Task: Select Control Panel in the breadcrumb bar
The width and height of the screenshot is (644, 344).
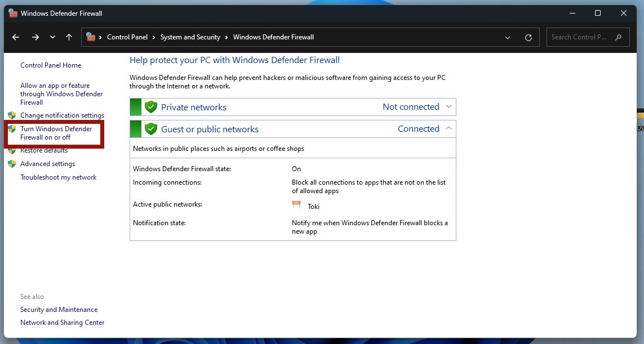Action: point(127,37)
